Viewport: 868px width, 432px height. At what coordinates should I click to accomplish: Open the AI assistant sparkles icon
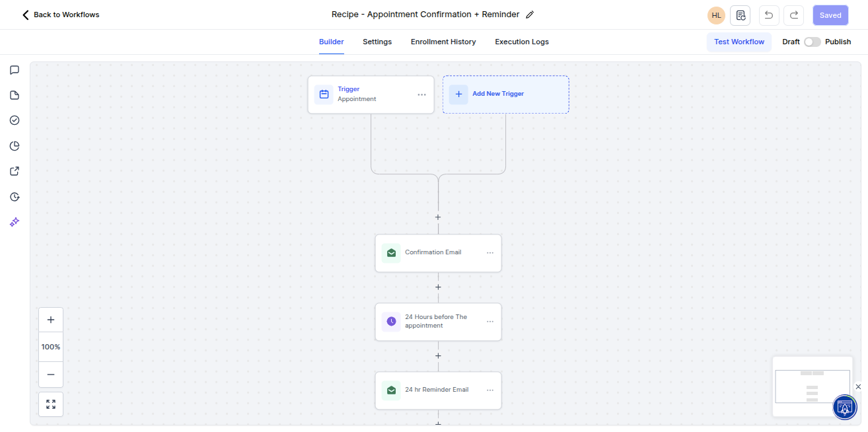pyautogui.click(x=15, y=222)
